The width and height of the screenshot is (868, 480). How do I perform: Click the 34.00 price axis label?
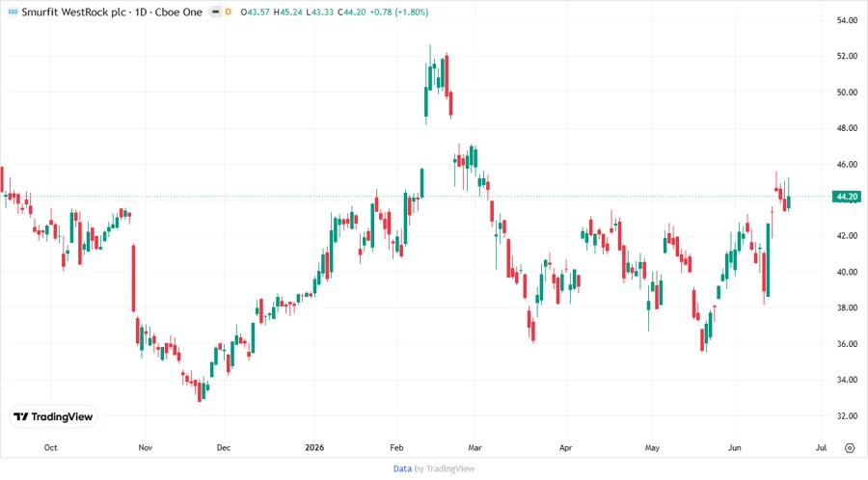(x=847, y=380)
